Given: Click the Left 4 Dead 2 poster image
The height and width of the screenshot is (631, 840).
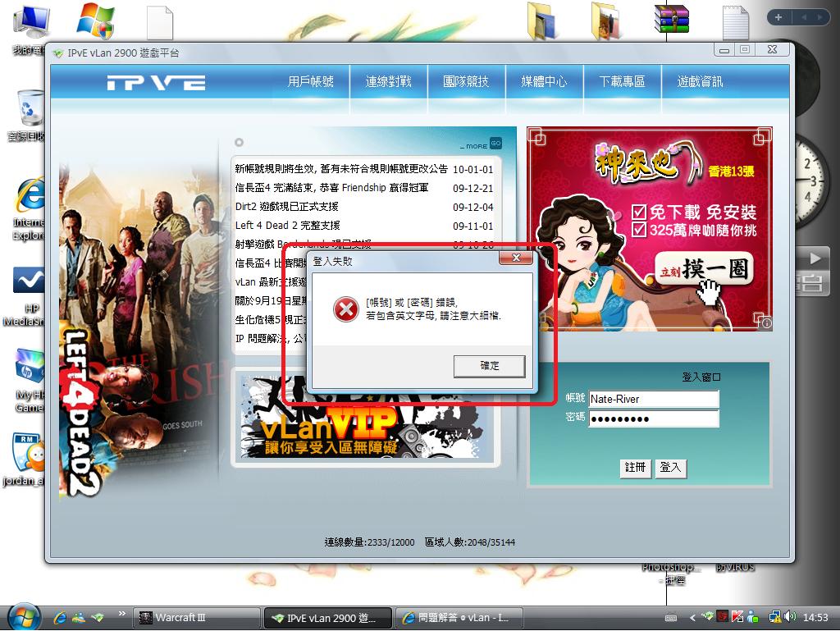Looking at the screenshot, I should (x=138, y=332).
